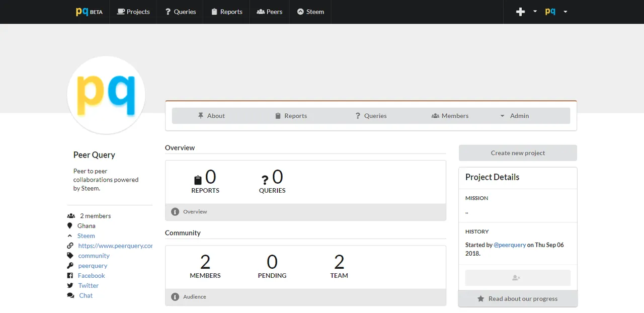Open Peers in the top navigation
Screen dimensions: 644x313
[269, 12]
